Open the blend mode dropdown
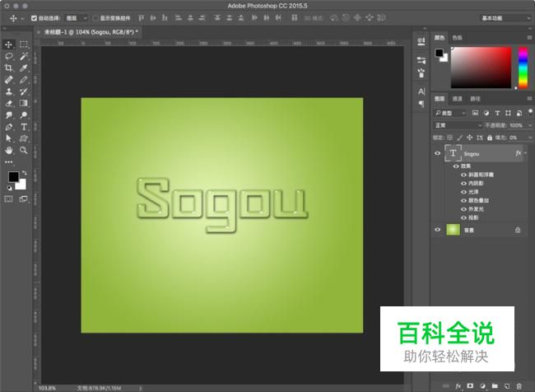Image resolution: width=535 pixels, height=392 pixels. tap(458, 125)
